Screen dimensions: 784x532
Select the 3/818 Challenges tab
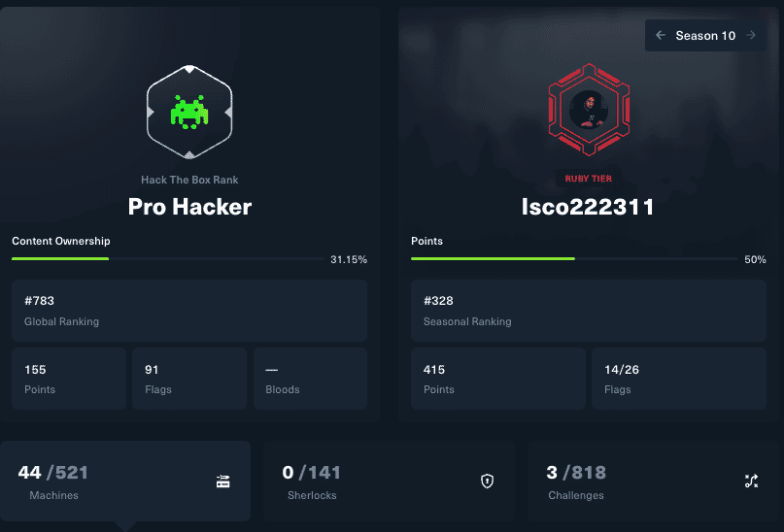(x=655, y=482)
